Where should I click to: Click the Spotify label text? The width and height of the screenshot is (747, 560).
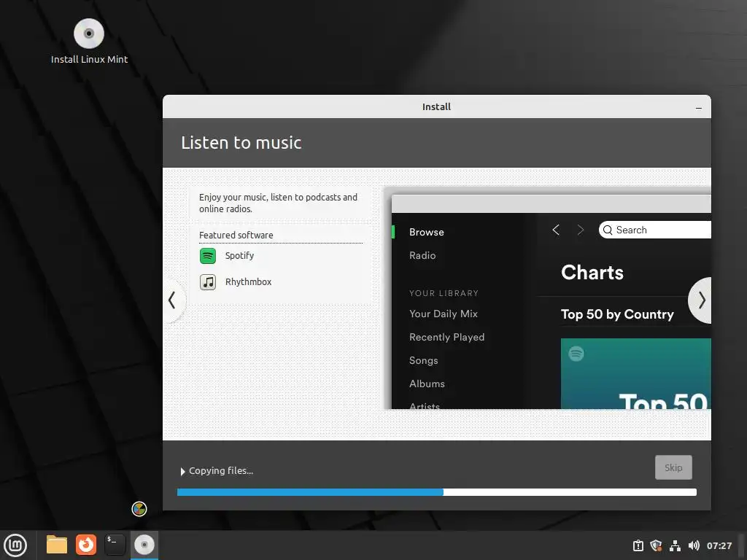(239, 256)
